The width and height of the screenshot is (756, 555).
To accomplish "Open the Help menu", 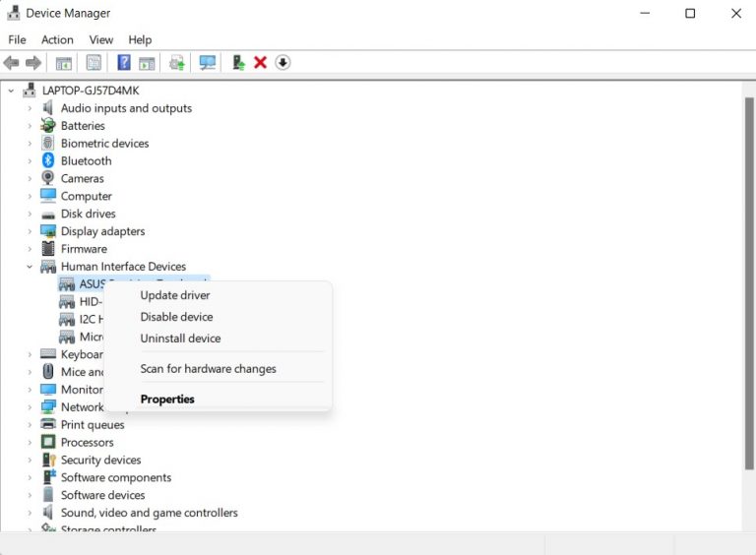I will point(140,39).
